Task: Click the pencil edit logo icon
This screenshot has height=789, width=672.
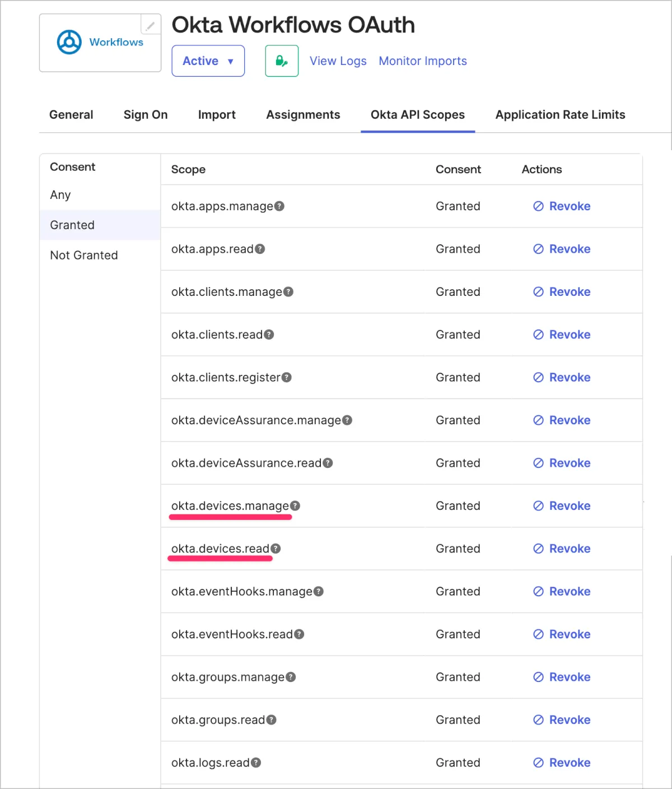Action: [150, 26]
